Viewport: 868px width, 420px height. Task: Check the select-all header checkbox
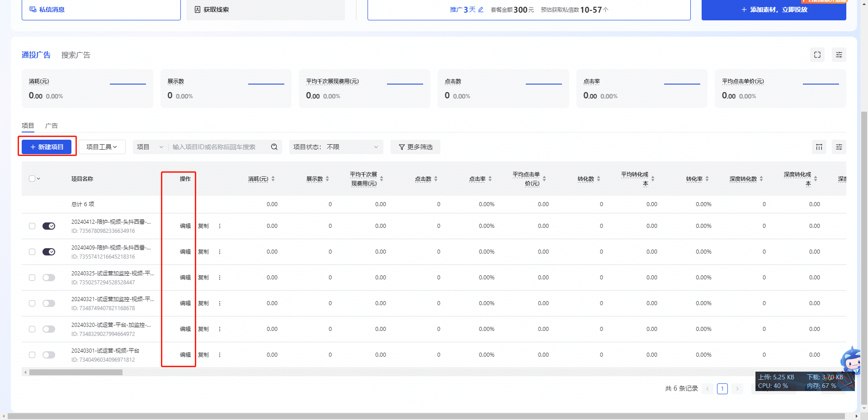coord(32,179)
